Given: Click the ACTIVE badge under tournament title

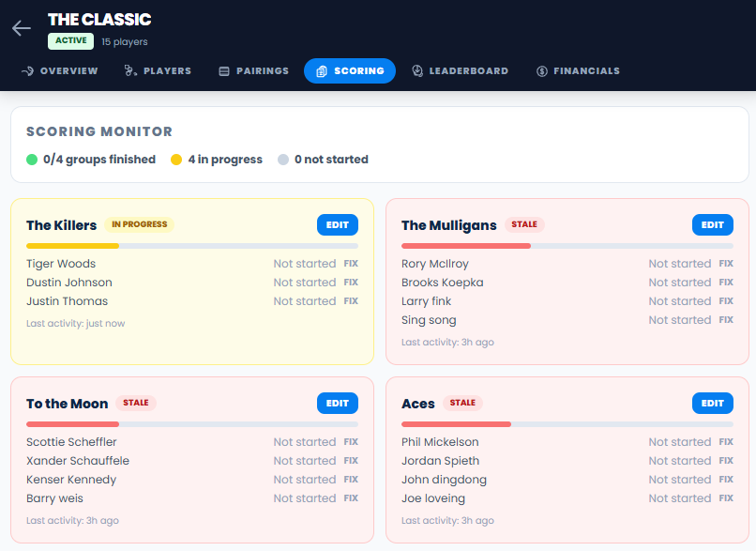Looking at the screenshot, I should pos(70,41).
